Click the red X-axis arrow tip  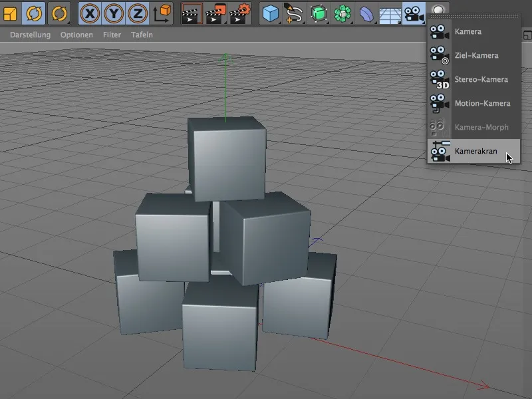point(484,386)
